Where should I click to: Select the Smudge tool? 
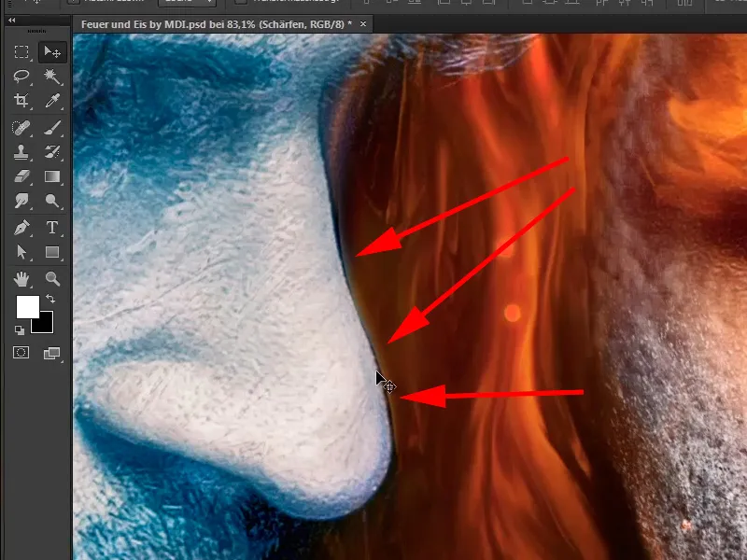point(21,201)
